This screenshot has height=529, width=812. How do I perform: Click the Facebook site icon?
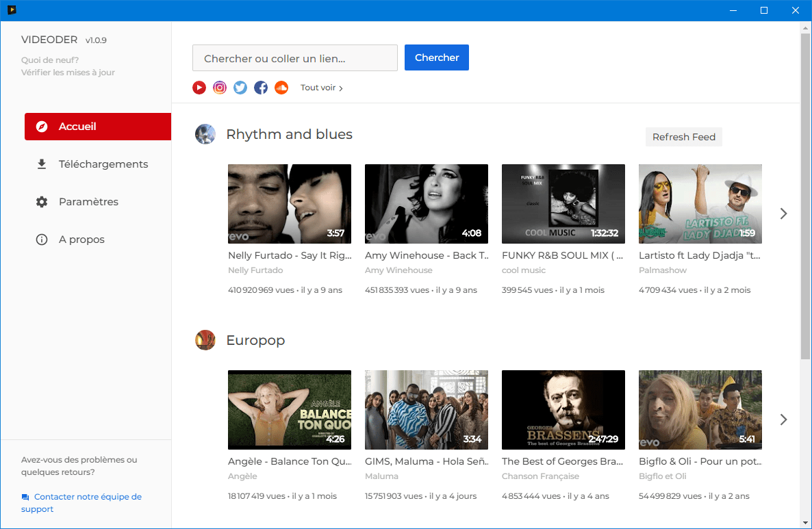(x=261, y=88)
